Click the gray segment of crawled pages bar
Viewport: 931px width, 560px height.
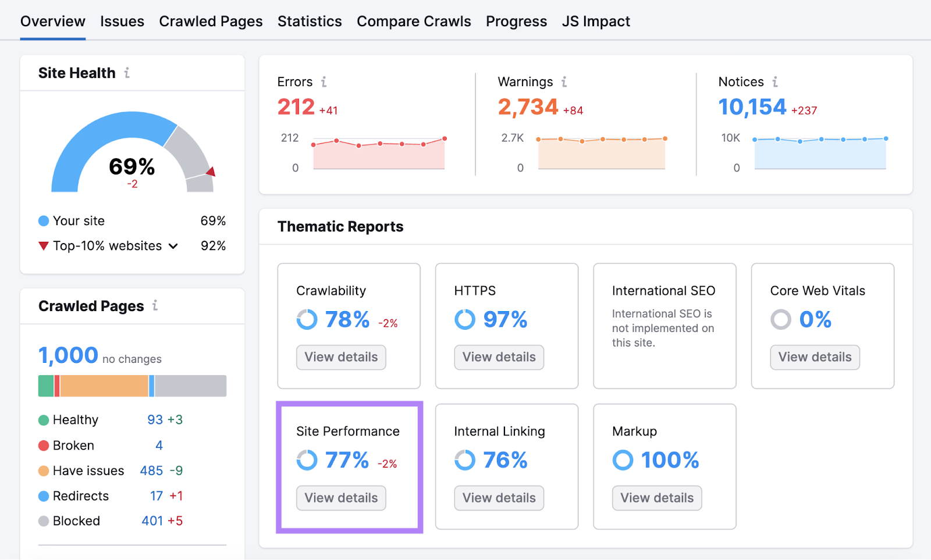tap(190, 386)
